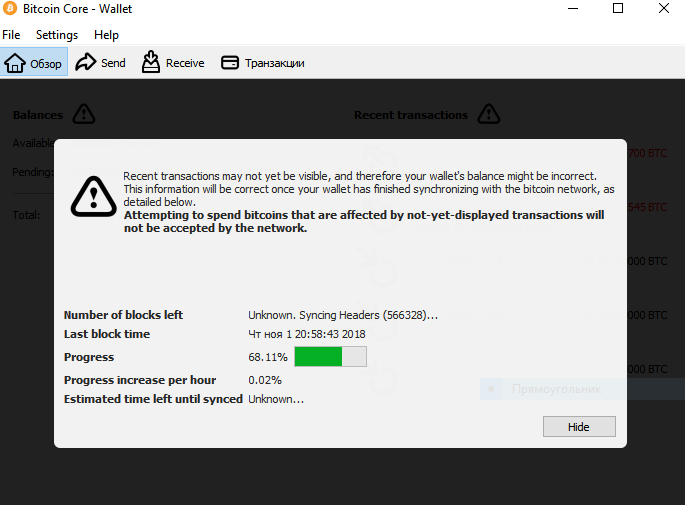Image resolution: width=685 pixels, height=505 pixels.
Task: Open the Транзакции card icon
Action: coord(230,63)
